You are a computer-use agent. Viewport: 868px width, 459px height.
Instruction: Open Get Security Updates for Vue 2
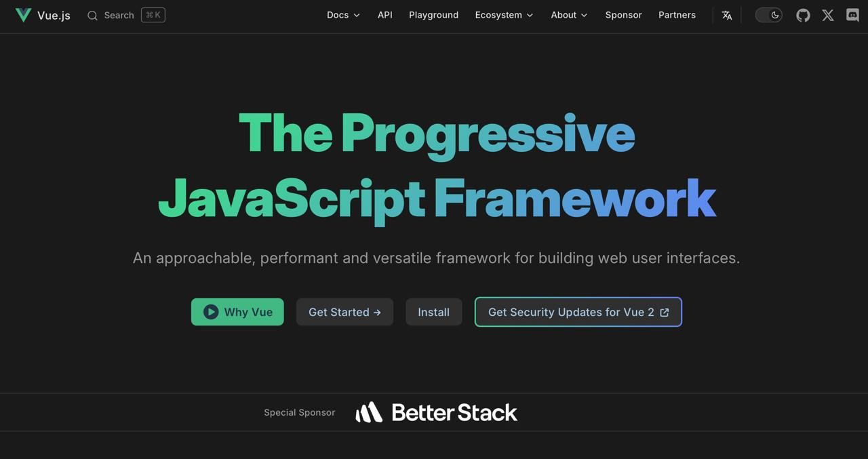tap(578, 312)
